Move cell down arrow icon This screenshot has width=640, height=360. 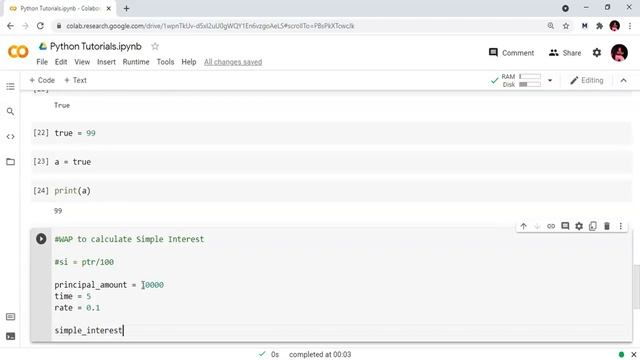537,226
